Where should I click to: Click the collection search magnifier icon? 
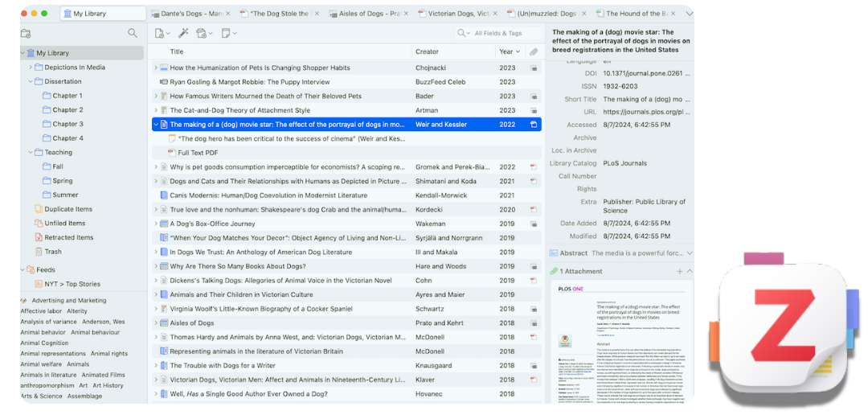coord(133,33)
